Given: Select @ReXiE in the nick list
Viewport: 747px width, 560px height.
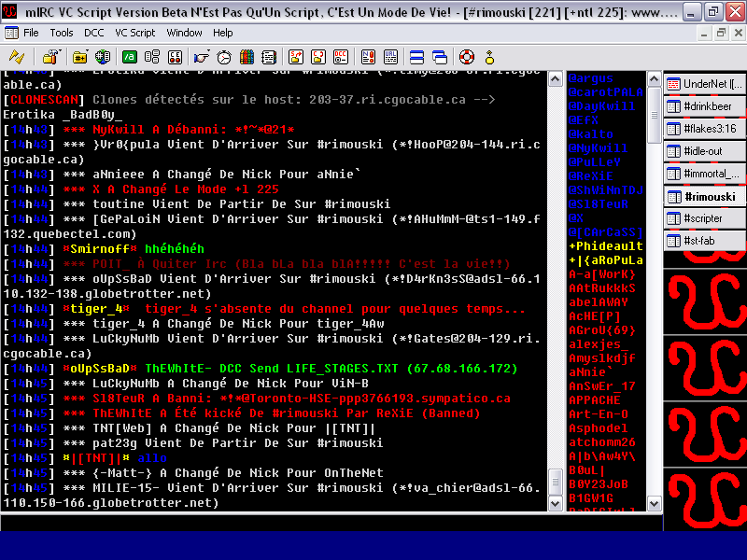Looking at the screenshot, I should (x=591, y=175).
